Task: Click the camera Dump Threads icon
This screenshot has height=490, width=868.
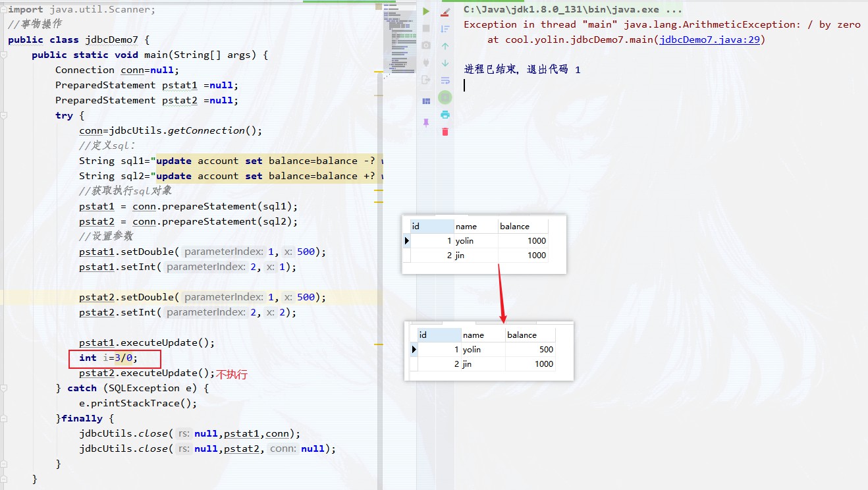Action: [x=426, y=45]
